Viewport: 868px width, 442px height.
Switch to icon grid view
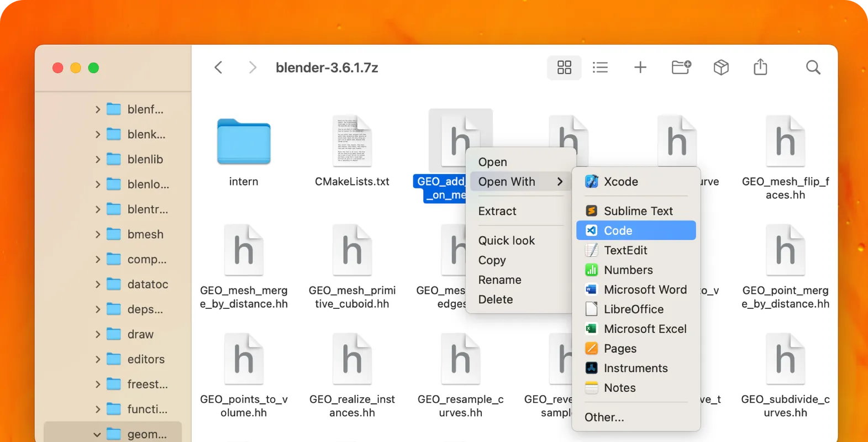pos(564,67)
